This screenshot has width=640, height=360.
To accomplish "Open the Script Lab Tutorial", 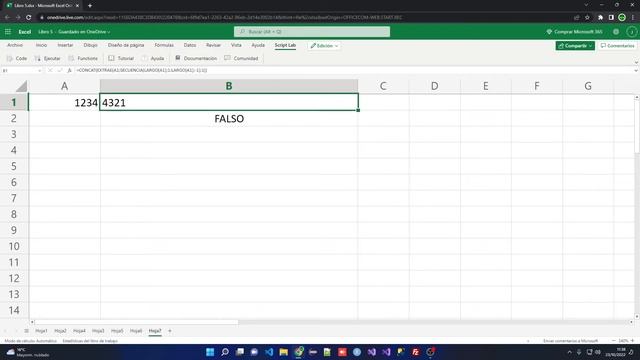I will tap(121, 58).
